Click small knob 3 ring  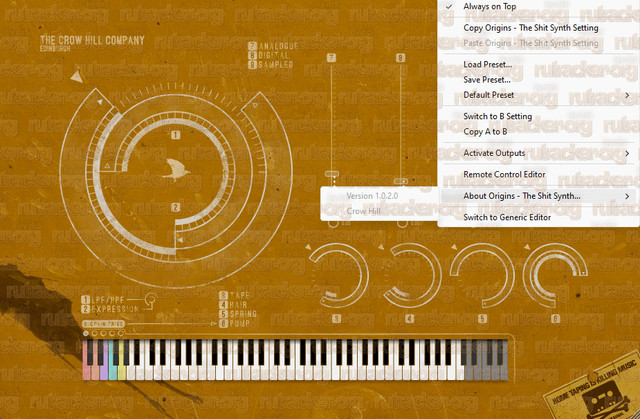[x=339, y=275]
